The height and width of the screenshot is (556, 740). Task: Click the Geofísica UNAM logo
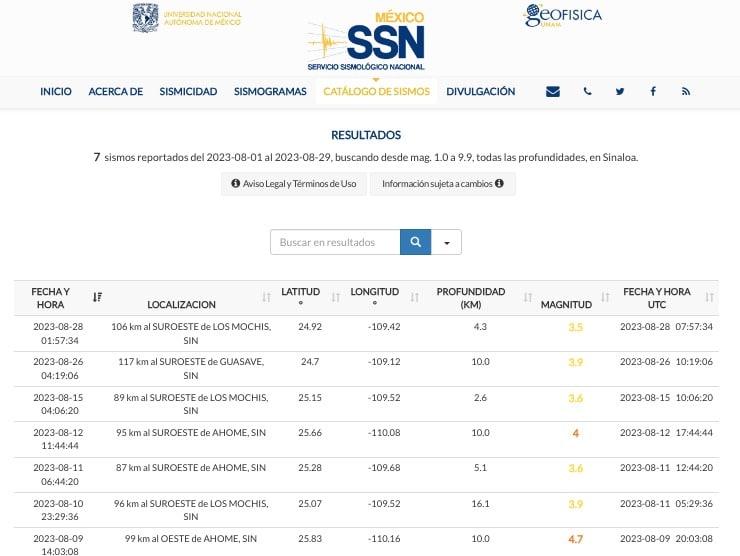coord(563,16)
